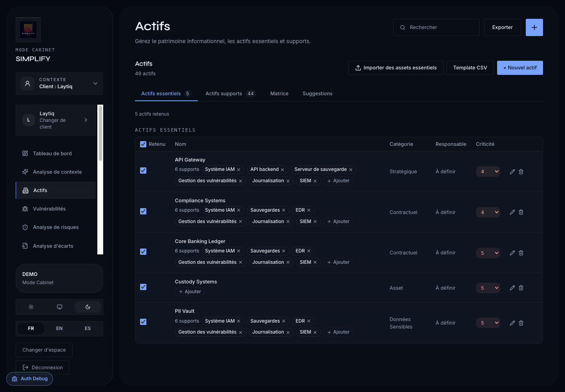Delete the PII Vault asset
Viewport: 565px width, 392px height.
tap(521, 323)
